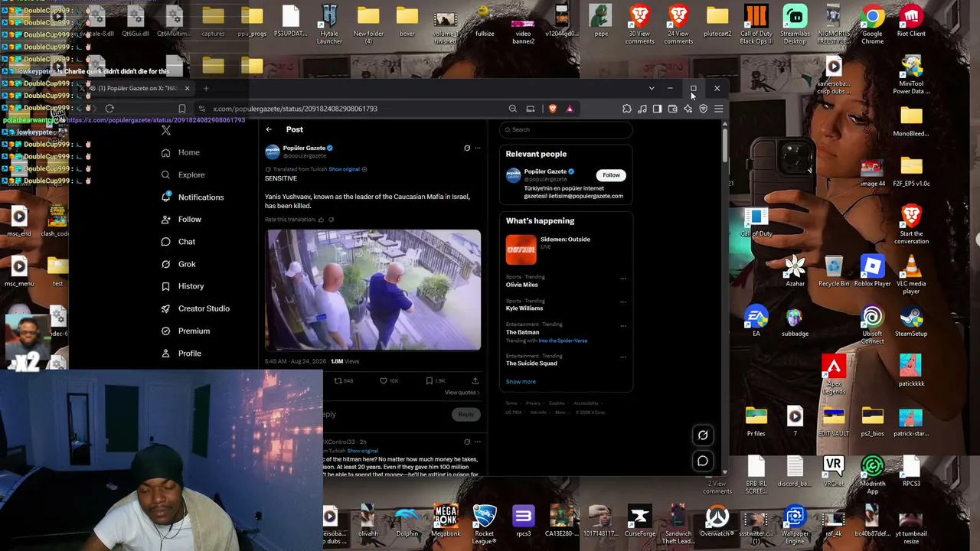Toggle the browser sidebar panel
The width and height of the screenshot is (980, 551).
tap(658, 109)
